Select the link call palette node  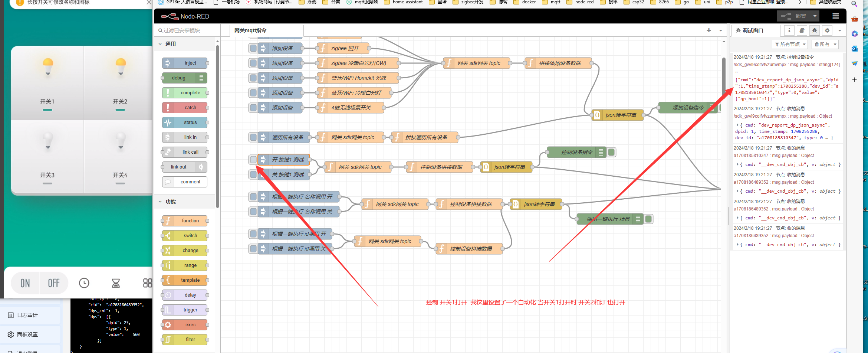point(185,152)
